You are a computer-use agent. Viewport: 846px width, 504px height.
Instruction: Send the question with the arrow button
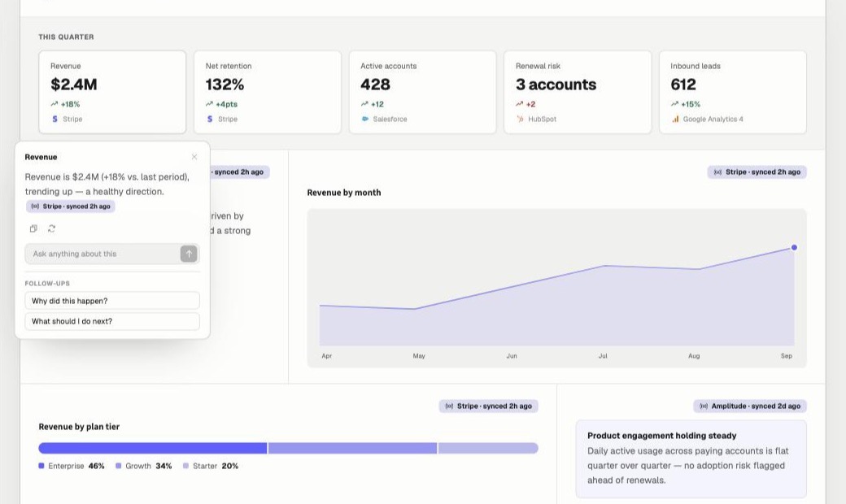pyautogui.click(x=189, y=254)
